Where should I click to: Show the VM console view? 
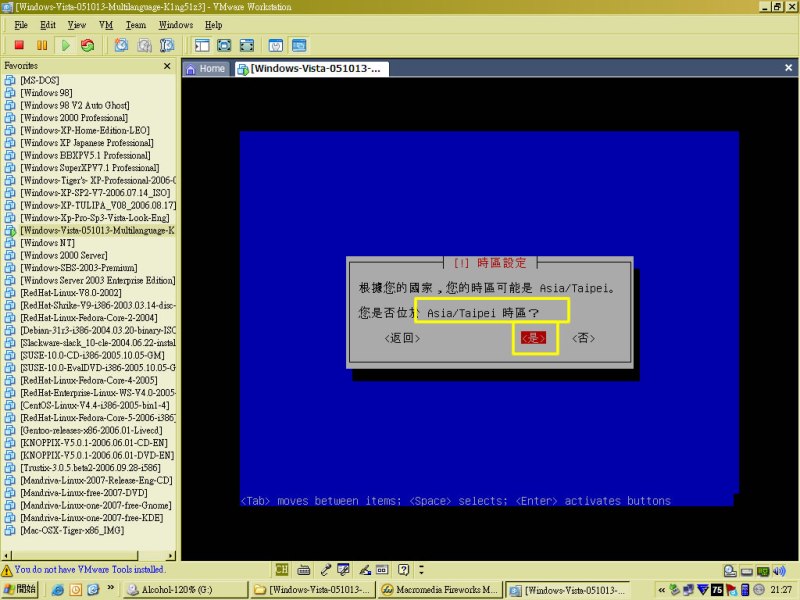(x=299, y=45)
